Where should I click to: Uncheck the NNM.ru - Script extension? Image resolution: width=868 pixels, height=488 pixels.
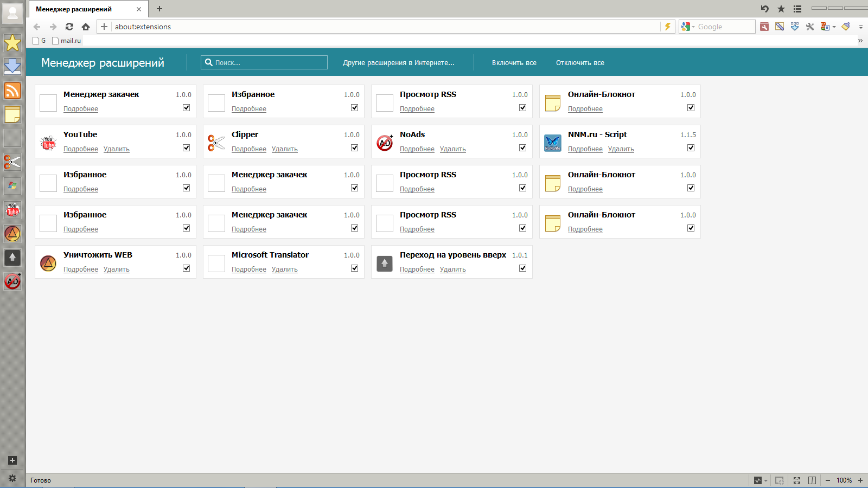coord(691,148)
